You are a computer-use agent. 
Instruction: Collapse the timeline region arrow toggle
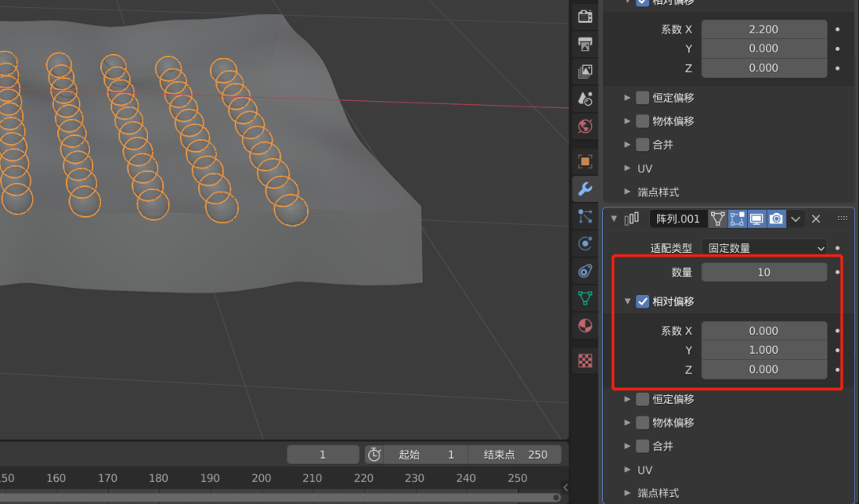566,487
